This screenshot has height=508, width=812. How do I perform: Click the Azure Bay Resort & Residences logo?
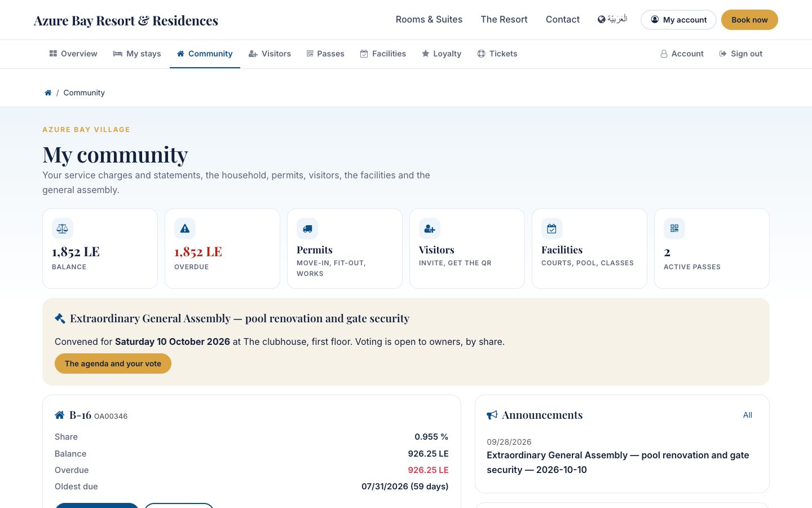(x=126, y=20)
